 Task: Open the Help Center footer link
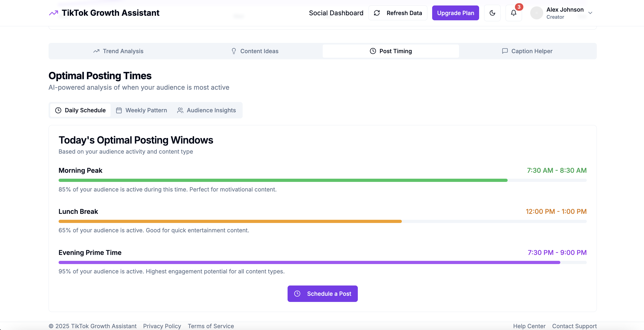click(529, 326)
